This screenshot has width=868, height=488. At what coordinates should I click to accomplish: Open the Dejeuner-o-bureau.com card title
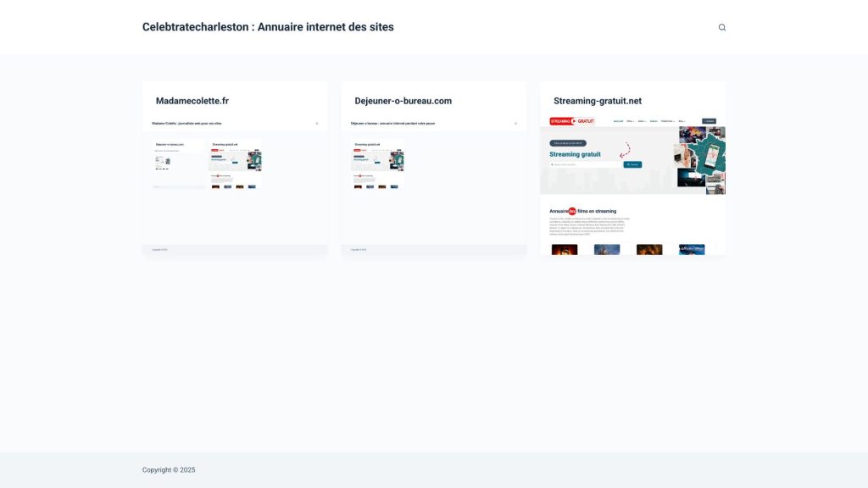click(403, 101)
